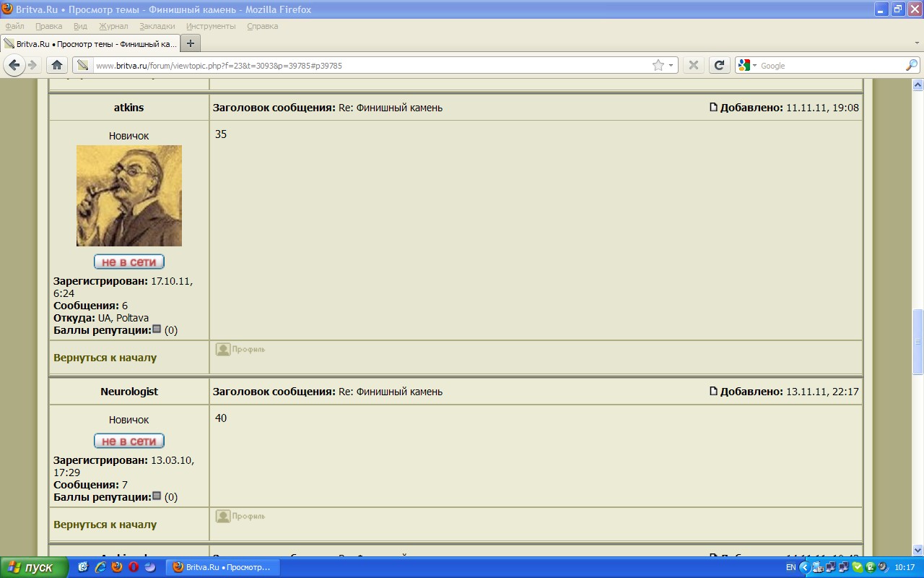
Task: Click the Neurologist username link
Action: click(128, 392)
